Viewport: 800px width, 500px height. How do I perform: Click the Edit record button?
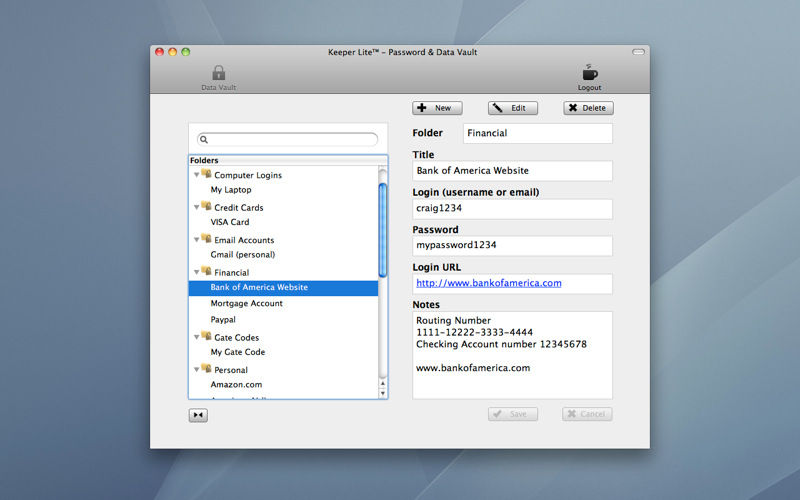click(x=513, y=108)
